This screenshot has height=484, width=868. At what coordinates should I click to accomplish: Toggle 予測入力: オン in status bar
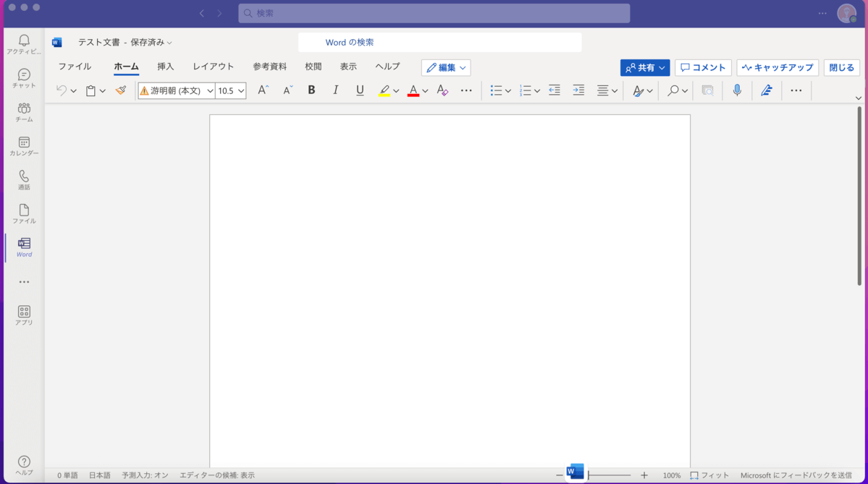pyautogui.click(x=145, y=475)
